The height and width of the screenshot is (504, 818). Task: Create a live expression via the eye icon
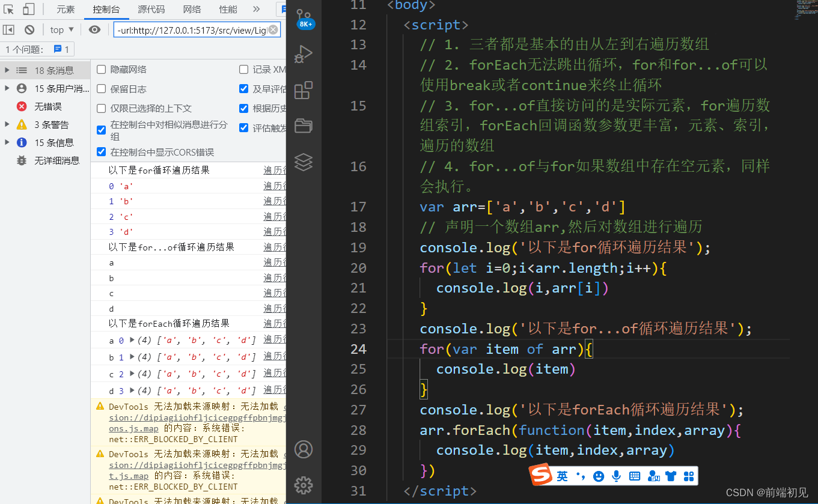click(x=94, y=29)
